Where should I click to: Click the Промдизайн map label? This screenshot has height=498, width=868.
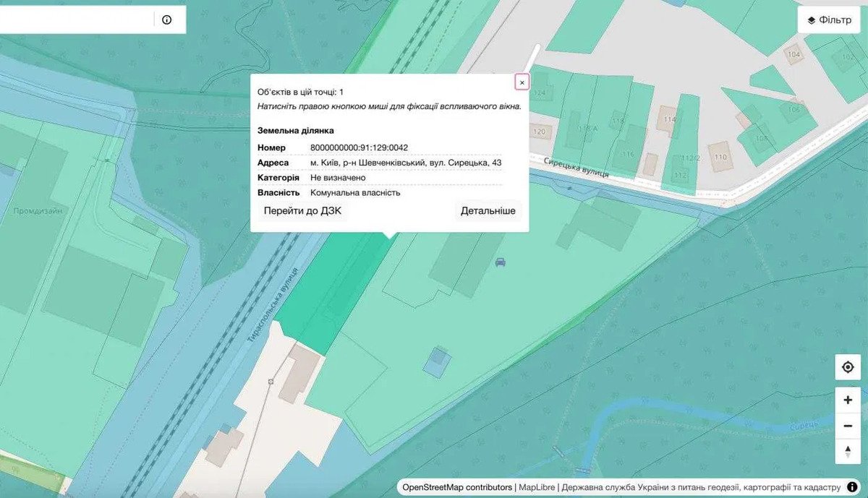(x=38, y=211)
